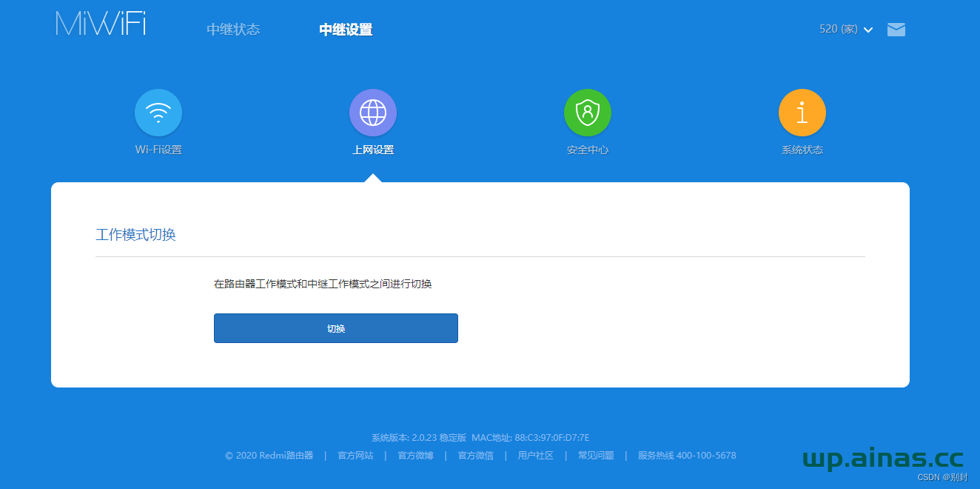
Task: Open the message envelope icon
Action: (896, 30)
